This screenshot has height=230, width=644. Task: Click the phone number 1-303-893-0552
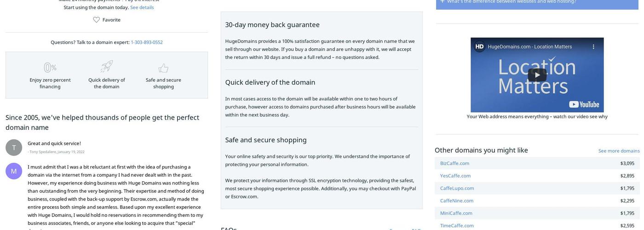(147, 42)
